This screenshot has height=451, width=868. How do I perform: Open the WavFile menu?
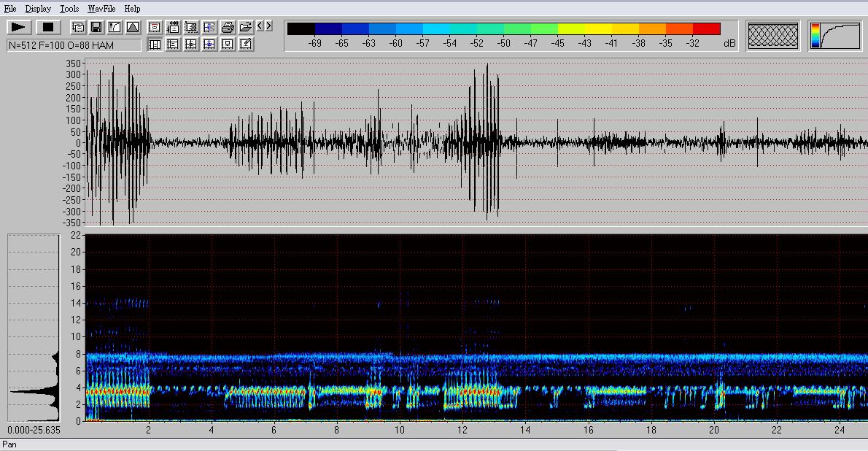tap(101, 9)
